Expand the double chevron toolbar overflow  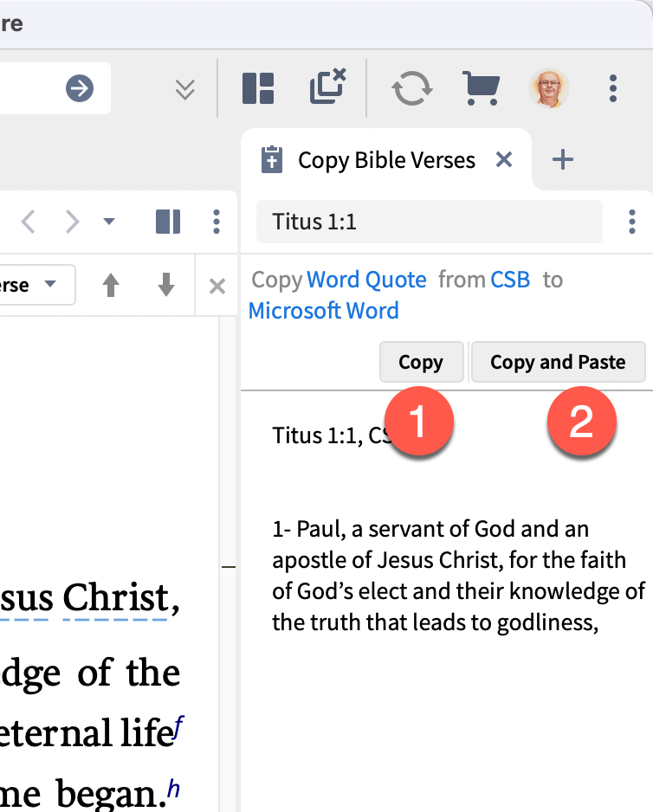[x=185, y=89]
